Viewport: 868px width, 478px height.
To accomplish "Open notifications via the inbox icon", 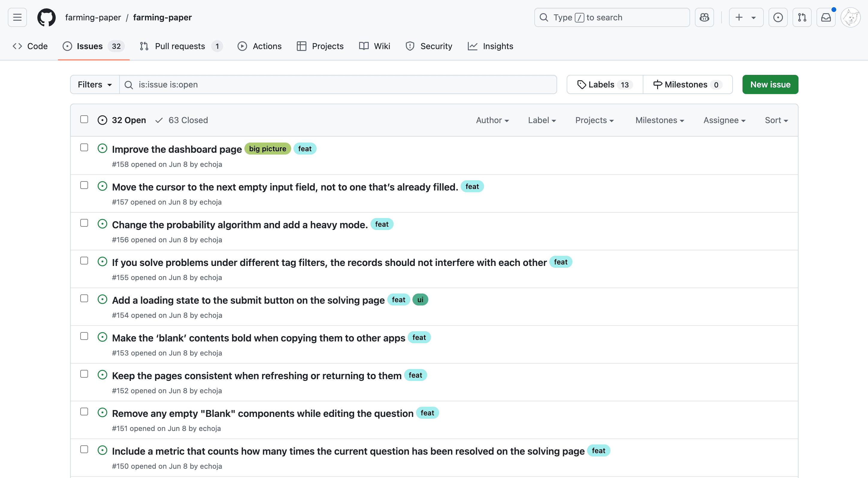I will tap(826, 17).
